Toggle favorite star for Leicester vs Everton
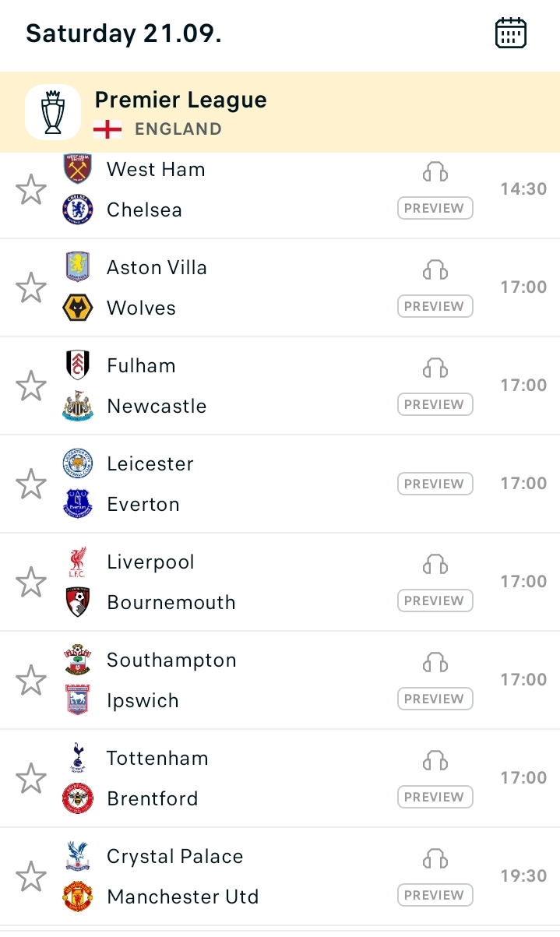 pos(31,484)
